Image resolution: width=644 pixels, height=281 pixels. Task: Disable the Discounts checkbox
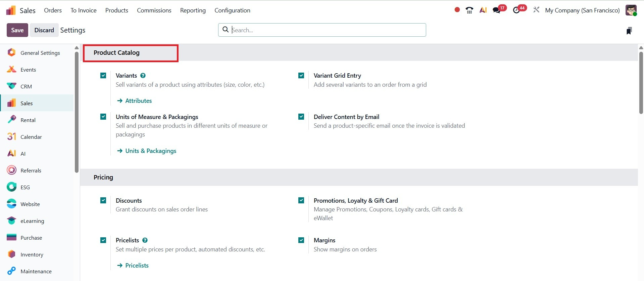pyautogui.click(x=103, y=201)
